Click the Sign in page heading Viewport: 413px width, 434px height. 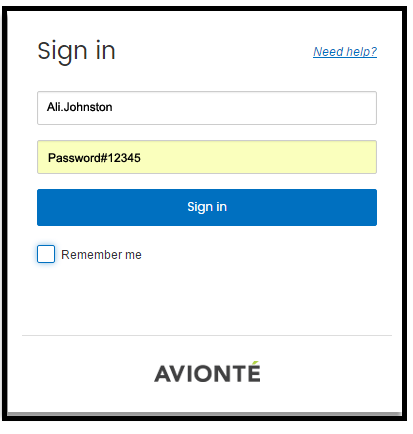click(76, 52)
